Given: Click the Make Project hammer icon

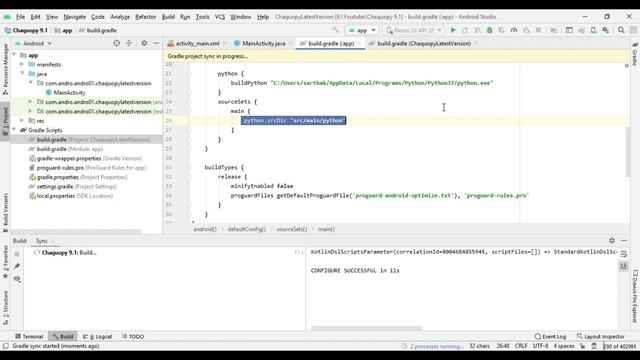Looking at the screenshot, I should tap(336, 30).
